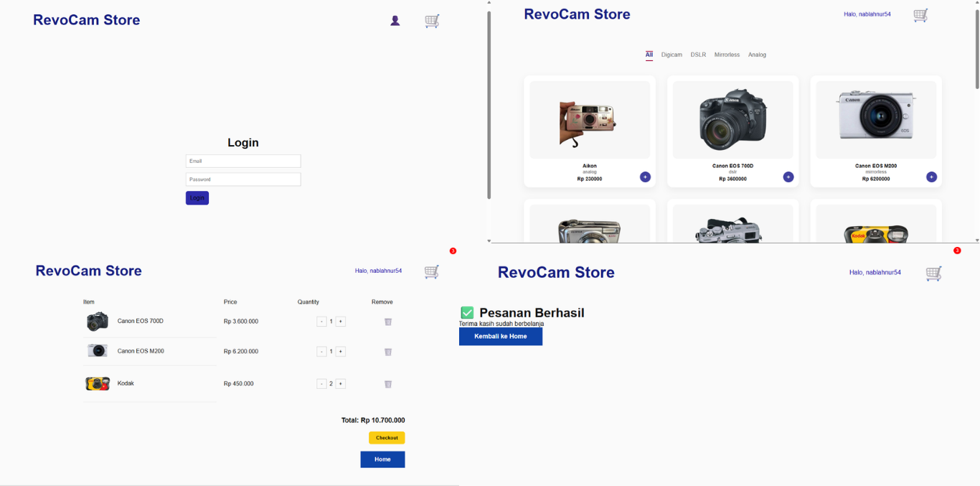
Task: Click the user profile icon on the login page
Action: coord(395,20)
